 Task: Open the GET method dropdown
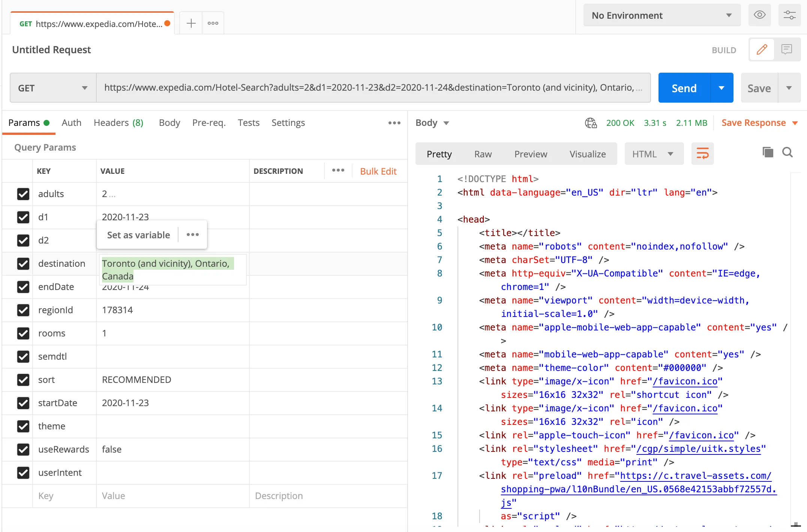[53, 88]
